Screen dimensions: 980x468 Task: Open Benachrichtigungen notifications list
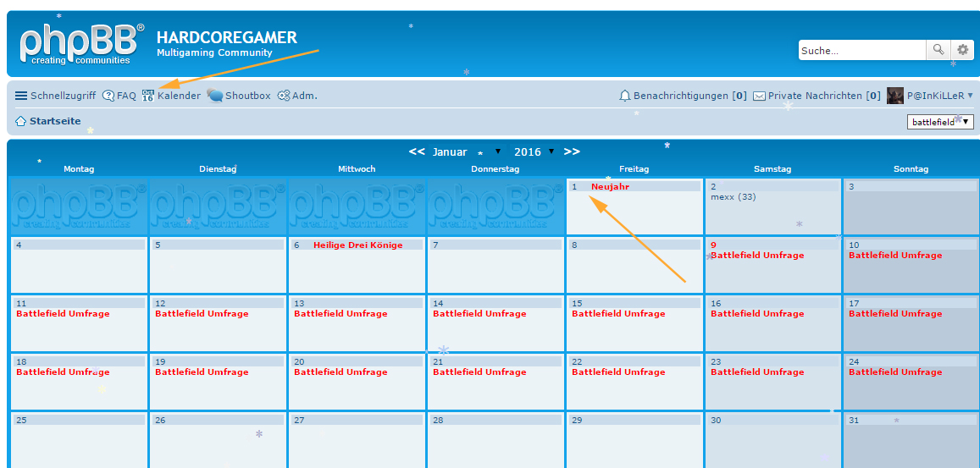click(x=690, y=96)
